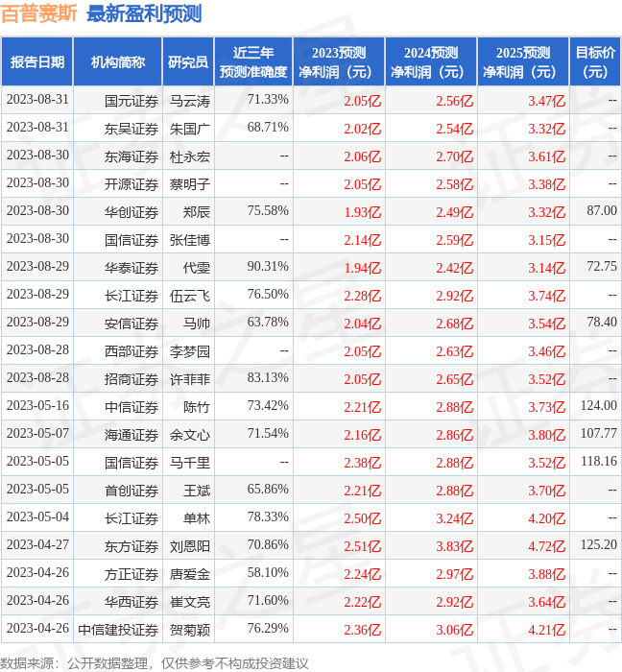
Task: Select analyst 杜永宏 cell
Action: [x=190, y=156]
